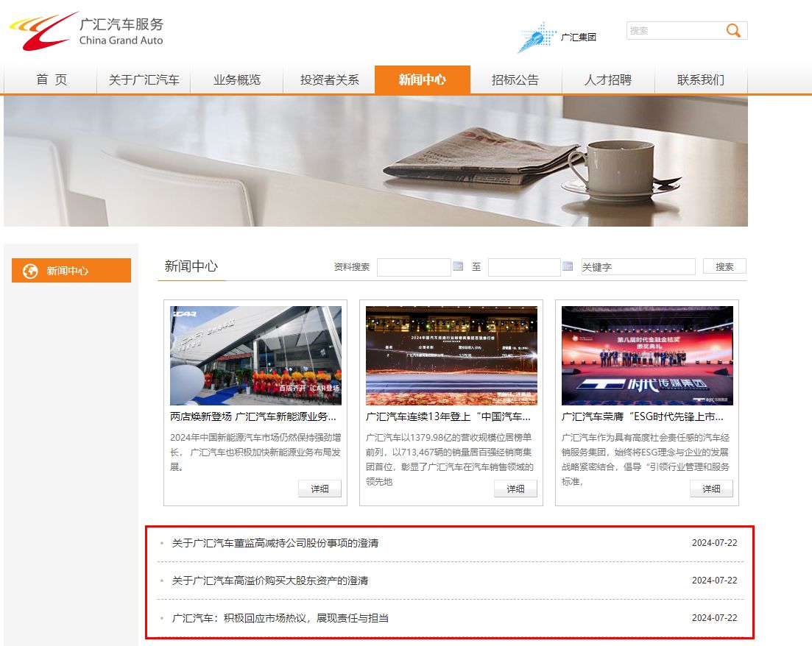Open 广汇汽车：积极回应市场热议 article
Screen dimensions: 812x646
[280, 618]
